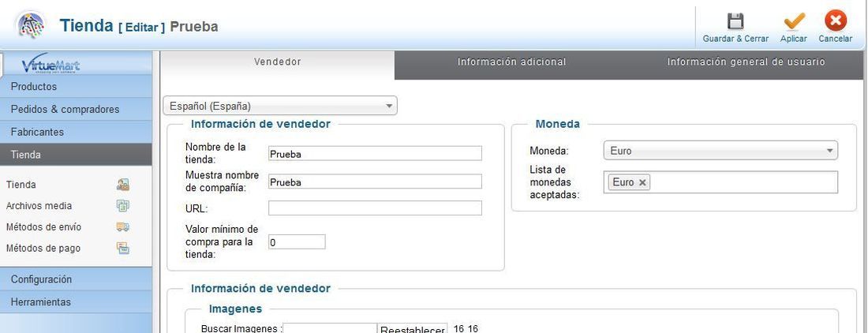Open the Moneda Euro dropdown

[720, 151]
